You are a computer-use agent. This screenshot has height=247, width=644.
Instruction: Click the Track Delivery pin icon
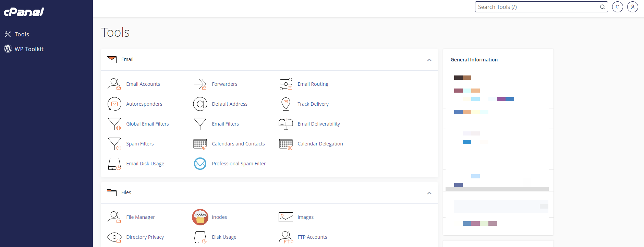tap(285, 104)
